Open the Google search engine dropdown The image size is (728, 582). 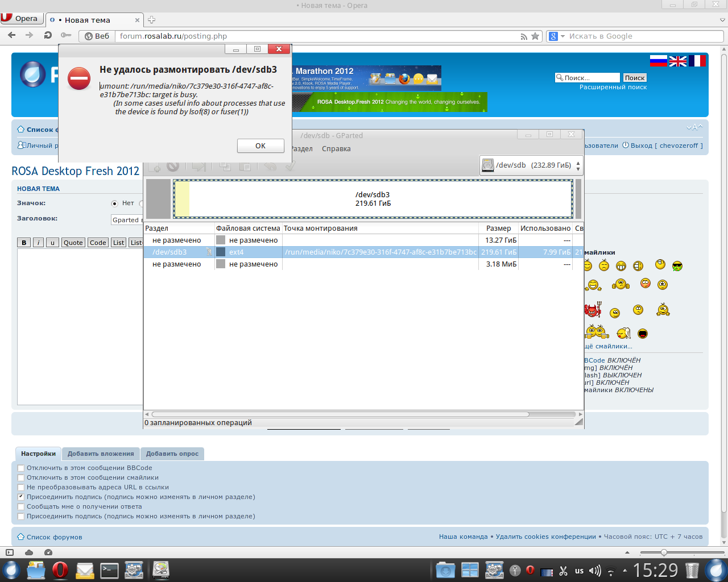557,36
